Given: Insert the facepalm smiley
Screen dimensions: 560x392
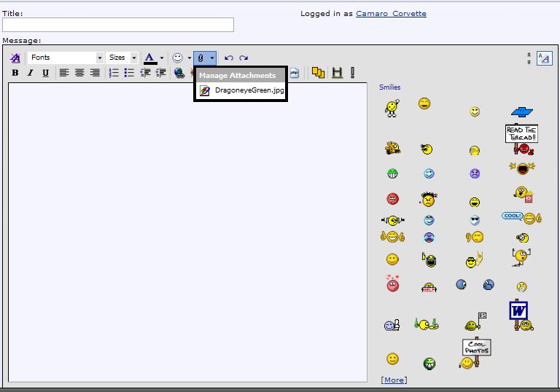Looking at the screenshot, I should point(474,151).
